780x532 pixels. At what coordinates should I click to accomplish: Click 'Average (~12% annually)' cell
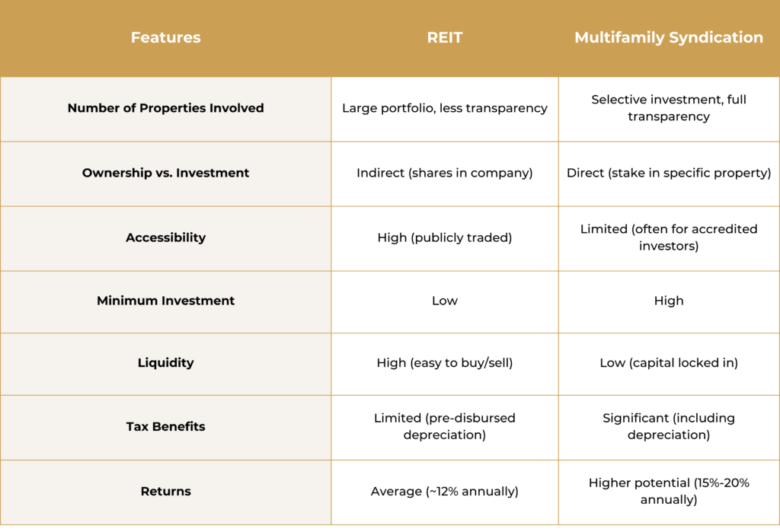[x=445, y=491]
